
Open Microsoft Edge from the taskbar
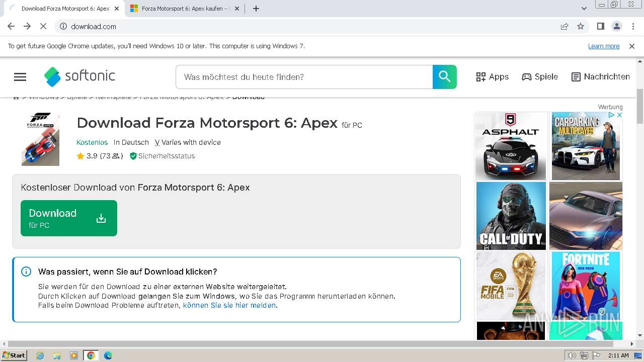(x=108, y=355)
